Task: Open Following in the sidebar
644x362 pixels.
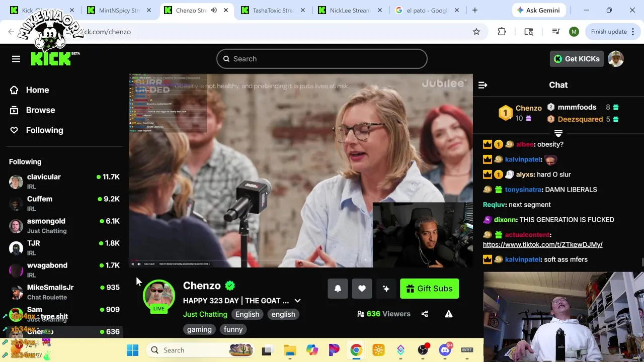Action: pyautogui.click(x=37, y=130)
